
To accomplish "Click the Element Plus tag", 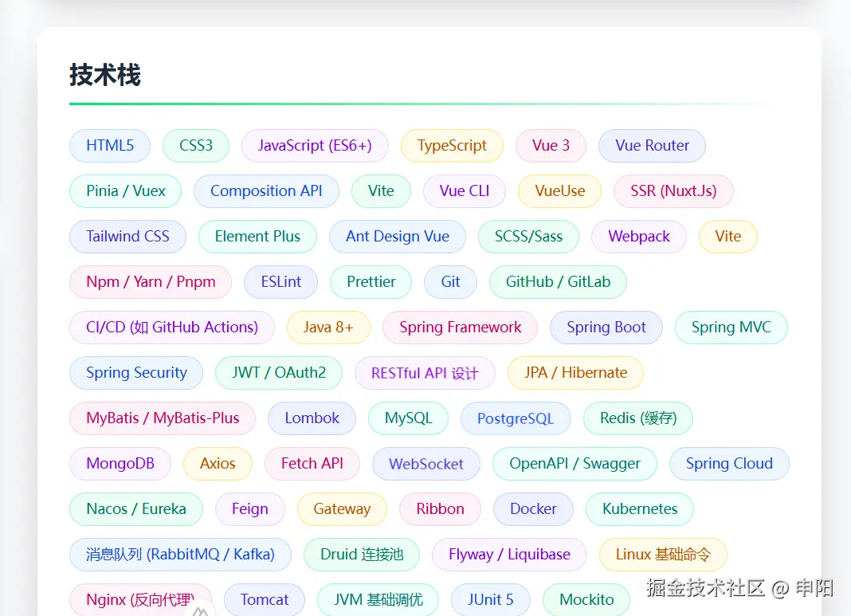I will [258, 237].
